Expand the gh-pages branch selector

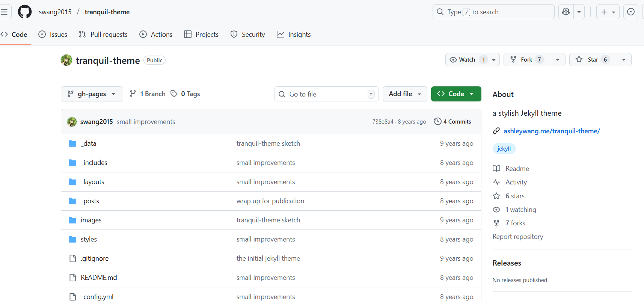point(92,94)
